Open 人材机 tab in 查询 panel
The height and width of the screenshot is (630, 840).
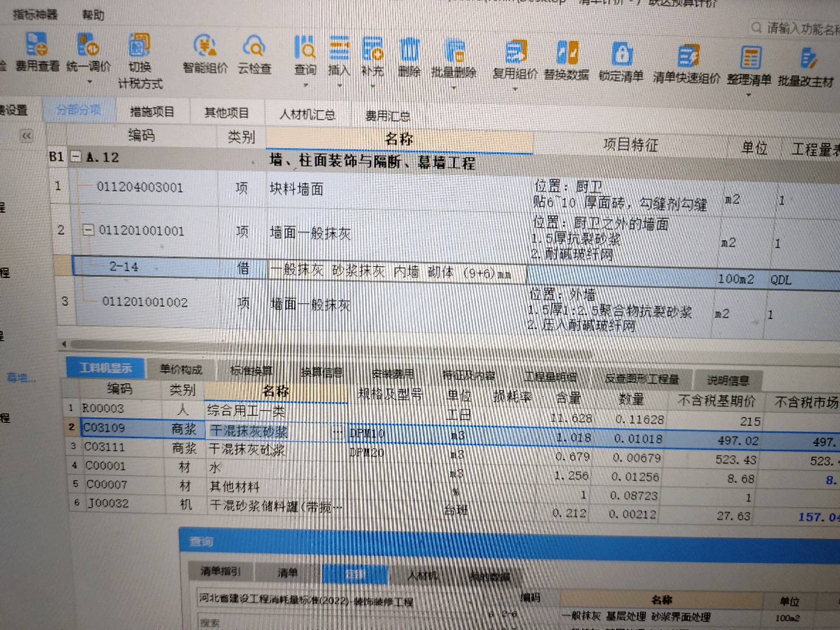tap(422, 576)
